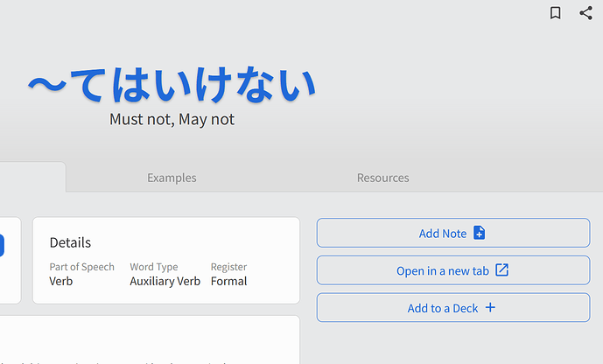The width and height of the screenshot is (603, 364).
Task: Select the active tab left of Examples
Action: [x=32, y=177]
